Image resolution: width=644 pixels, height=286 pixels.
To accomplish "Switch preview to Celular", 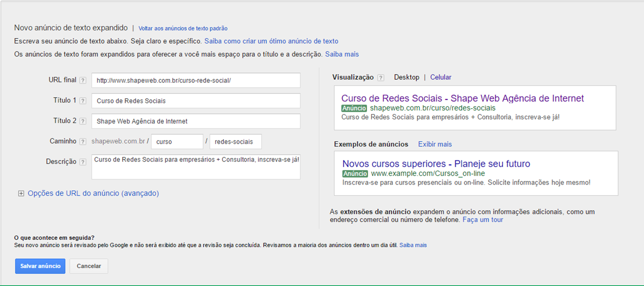I will [x=440, y=77].
